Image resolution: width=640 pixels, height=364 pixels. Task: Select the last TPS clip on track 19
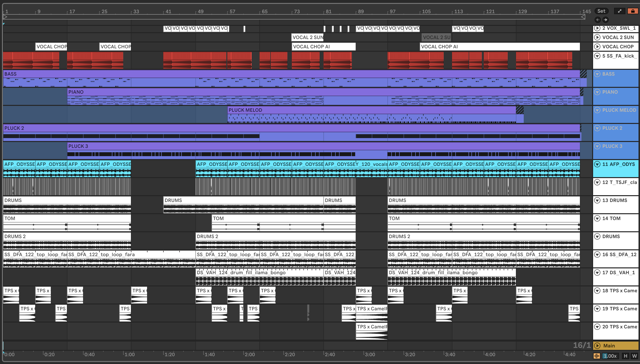coord(574,313)
